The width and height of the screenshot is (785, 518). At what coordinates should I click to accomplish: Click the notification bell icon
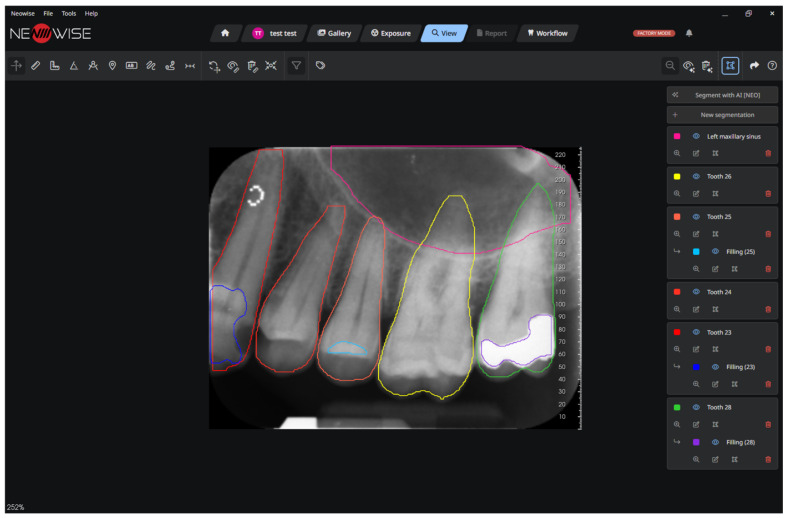click(689, 33)
